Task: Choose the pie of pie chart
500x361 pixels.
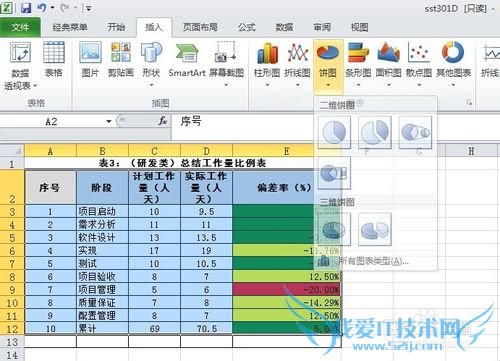Action: pyautogui.click(x=415, y=132)
